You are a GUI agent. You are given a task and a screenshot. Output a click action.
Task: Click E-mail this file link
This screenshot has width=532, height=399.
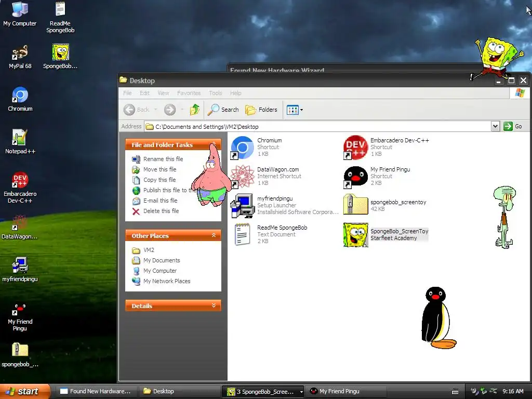pyautogui.click(x=160, y=201)
